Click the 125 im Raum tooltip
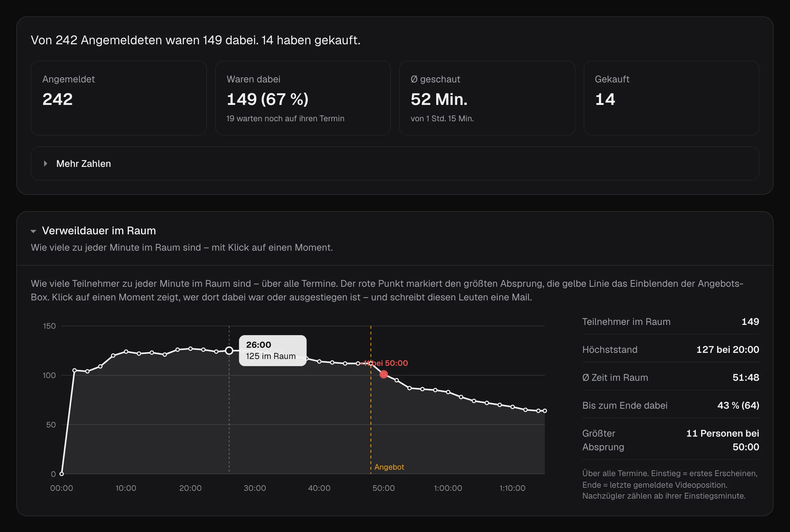The height and width of the screenshot is (532, 790). point(273,350)
